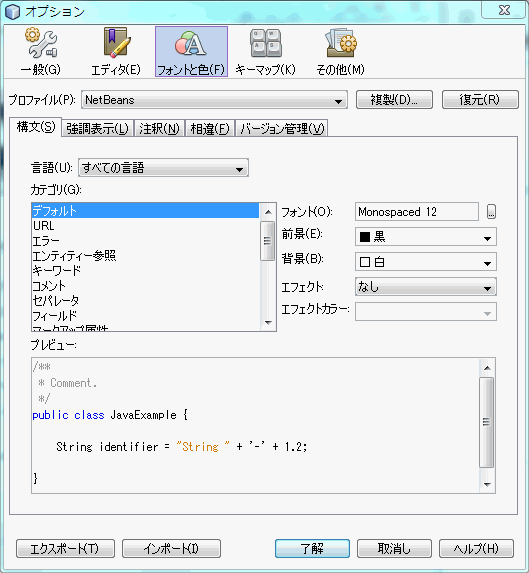This screenshot has height=573, width=529.
Task: Open the エディタ(E) editor settings category
Action: click(x=116, y=52)
